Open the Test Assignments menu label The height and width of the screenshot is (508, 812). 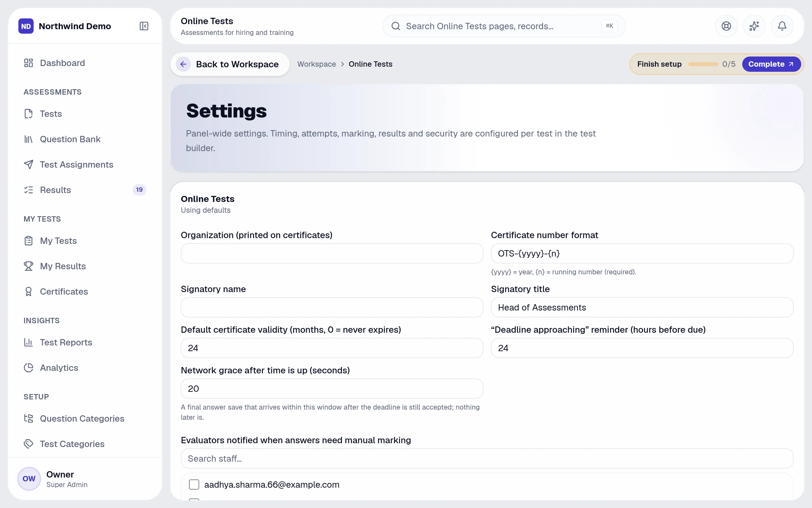point(76,165)
